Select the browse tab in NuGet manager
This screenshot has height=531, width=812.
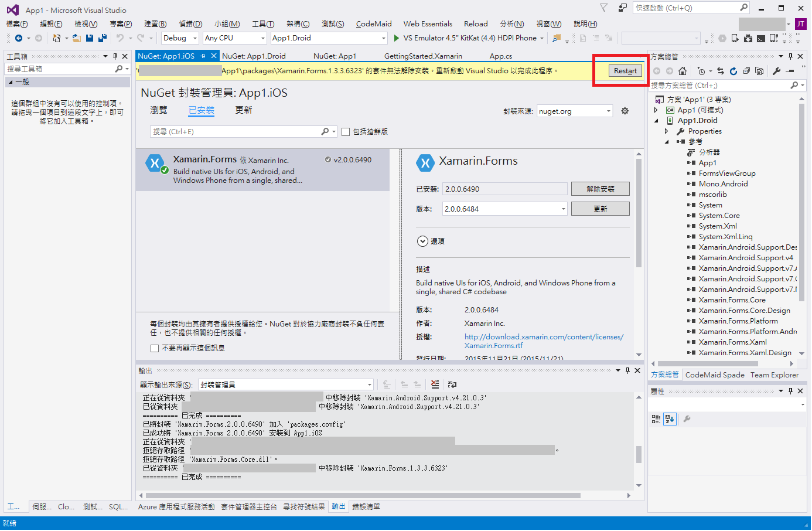tap(159, 110)
